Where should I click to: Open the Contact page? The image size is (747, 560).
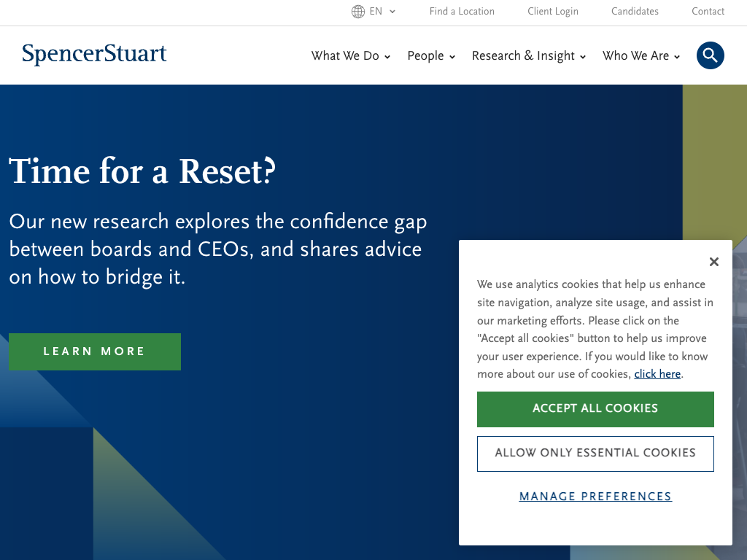click(708, 12)
